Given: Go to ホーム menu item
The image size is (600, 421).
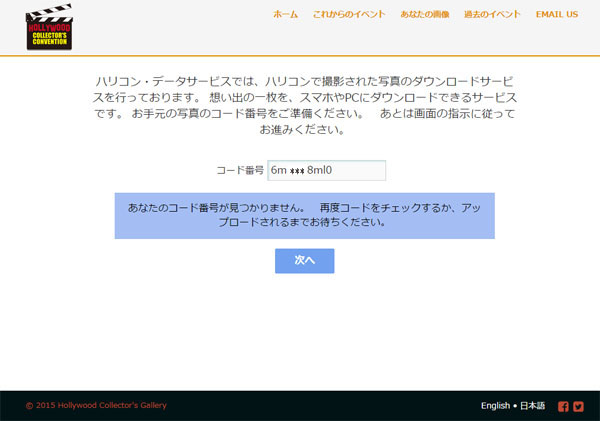Looking at the screenshot, I should [x=285, y=15].
